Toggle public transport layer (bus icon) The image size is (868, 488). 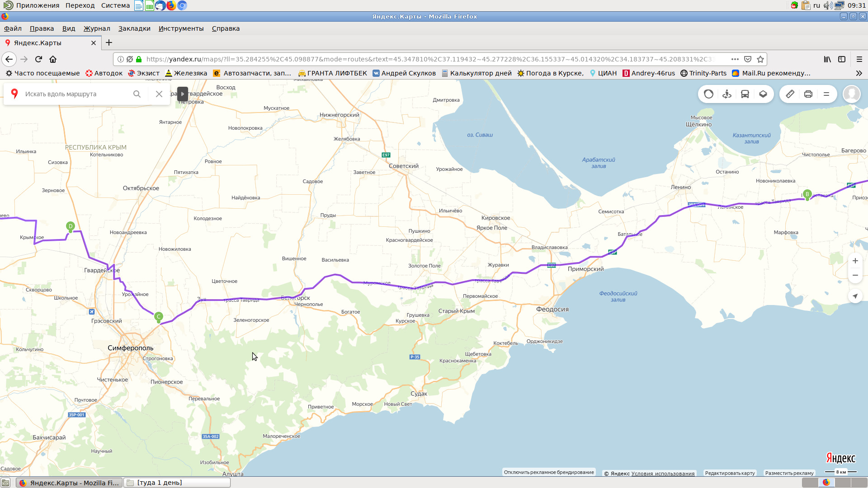click(745, 94)
